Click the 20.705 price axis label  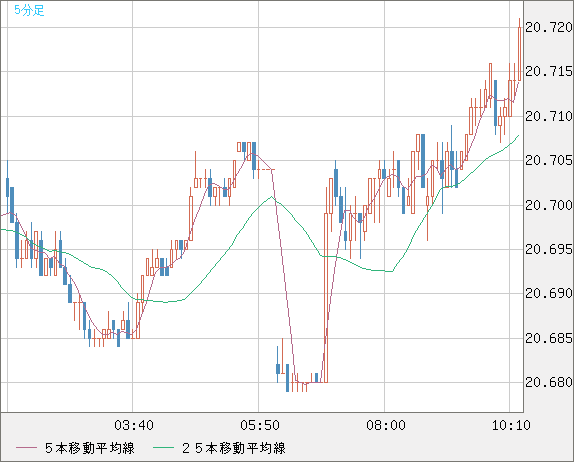549,160
